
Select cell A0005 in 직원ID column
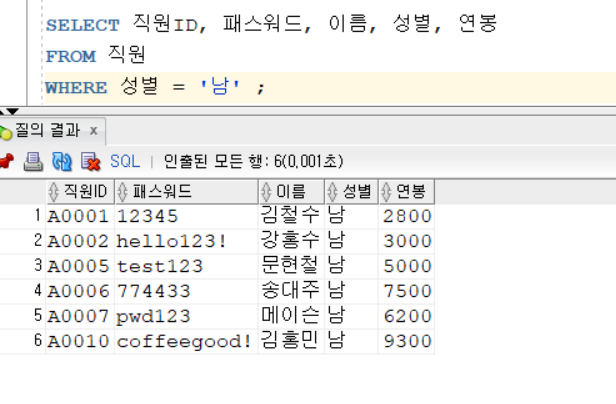(80, 266)
